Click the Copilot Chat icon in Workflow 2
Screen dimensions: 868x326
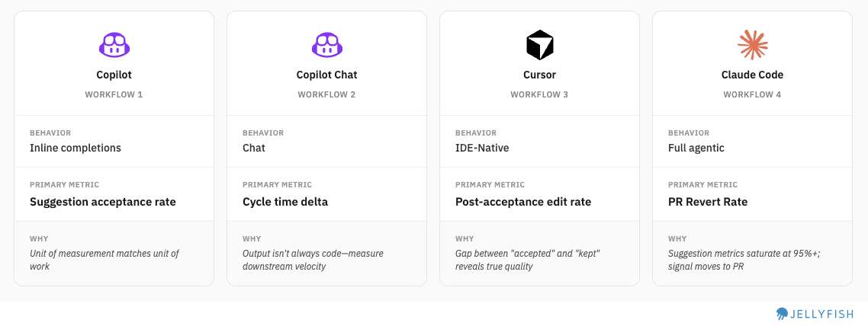click(326, 45)
